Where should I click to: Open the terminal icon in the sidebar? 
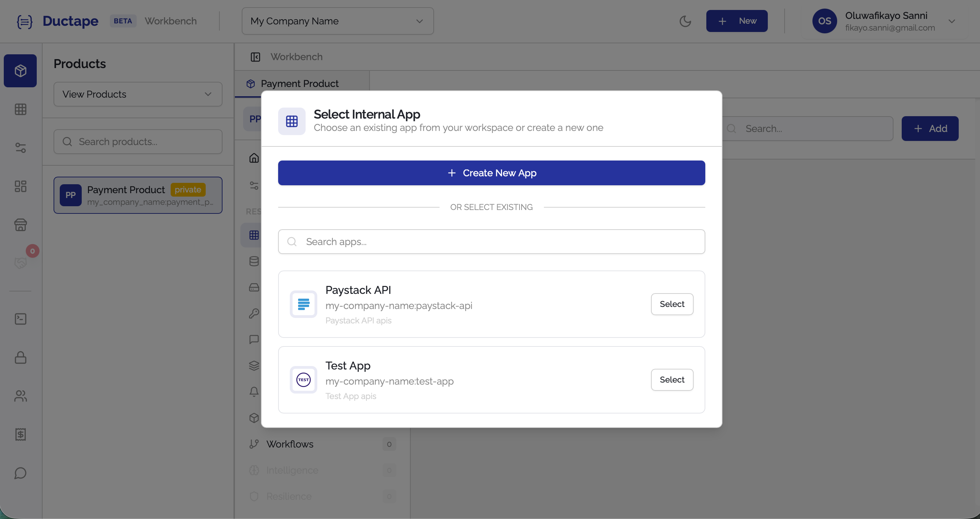pyautogui.click(x=20, y=319)
